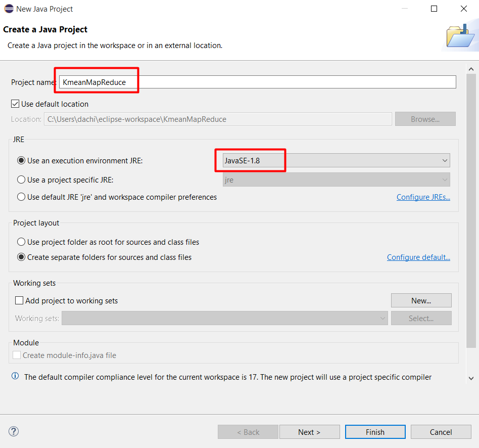Select Use a project specific JRE
The image size is (479, 448).
tap(21, 180)
